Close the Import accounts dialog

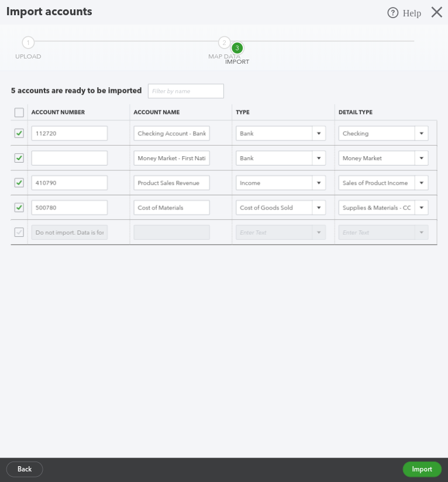437,12
